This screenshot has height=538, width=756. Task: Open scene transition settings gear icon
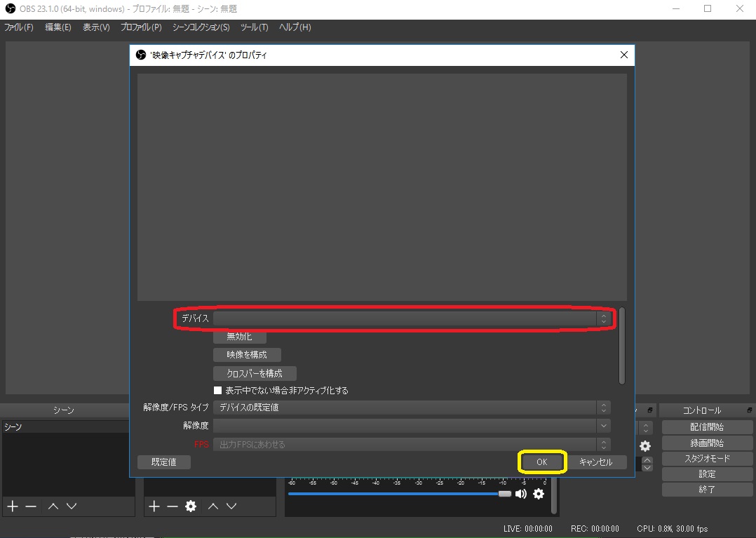645,446
